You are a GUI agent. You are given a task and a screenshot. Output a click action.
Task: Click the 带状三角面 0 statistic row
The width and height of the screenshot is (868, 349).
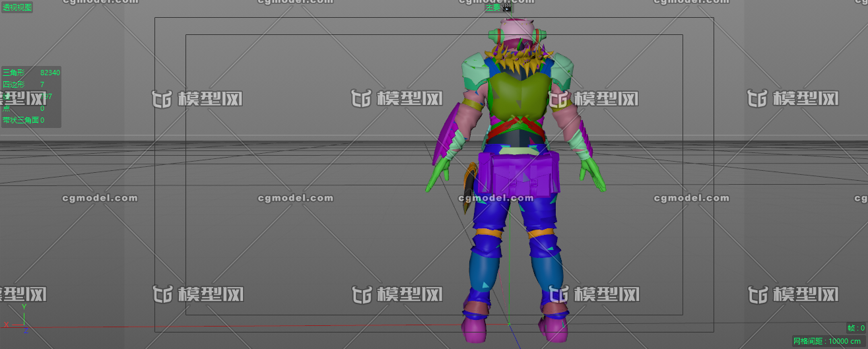(24, 120)
